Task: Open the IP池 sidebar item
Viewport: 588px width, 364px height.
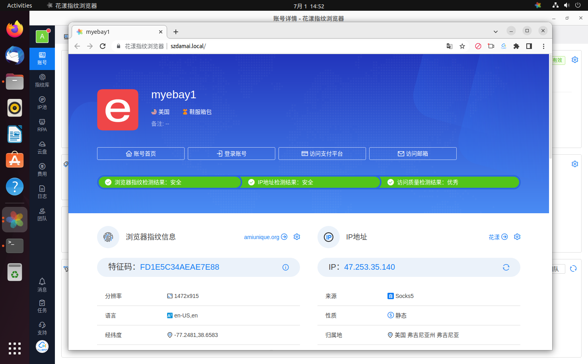Action: click(x=42, y=103)
